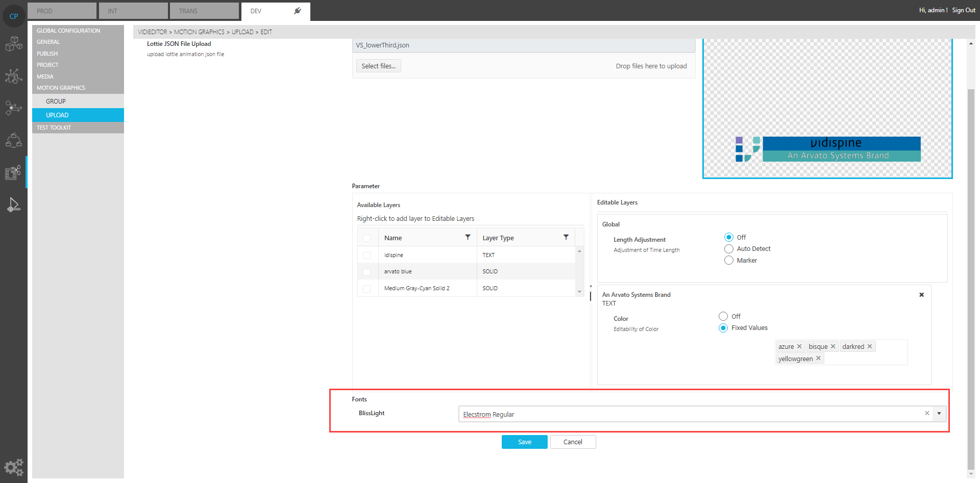Screen dimensions: 980x483
Task: Open the BlissLight font dropdown
Action: coord(939,414)
